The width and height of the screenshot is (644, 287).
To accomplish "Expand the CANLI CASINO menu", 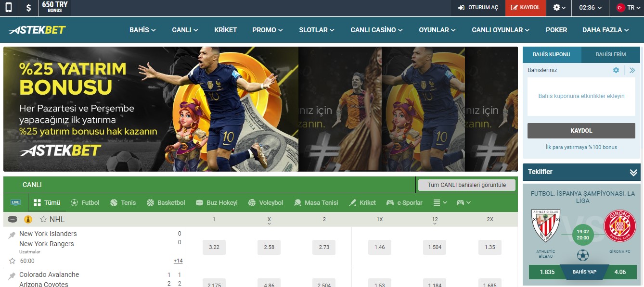I will (x=376, y=30).
